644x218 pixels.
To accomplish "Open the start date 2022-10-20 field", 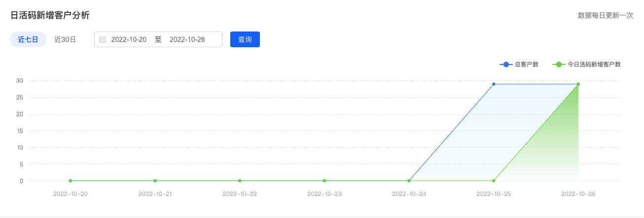I will (129, 39).
